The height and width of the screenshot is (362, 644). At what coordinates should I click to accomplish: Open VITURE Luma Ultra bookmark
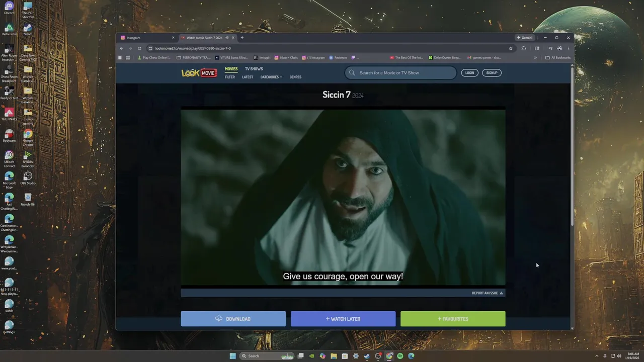pyautogui.click(x=231, y=58)
